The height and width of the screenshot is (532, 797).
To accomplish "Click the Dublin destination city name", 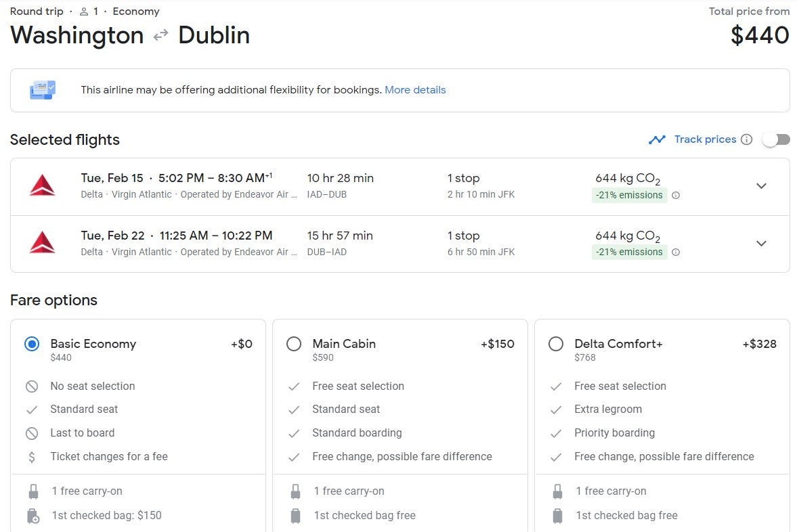I will 214,35.
